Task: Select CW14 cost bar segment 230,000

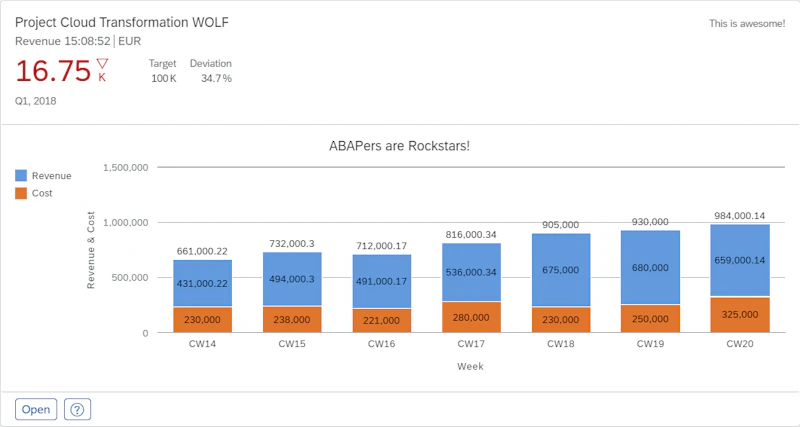Action: (x=203, y=320)
